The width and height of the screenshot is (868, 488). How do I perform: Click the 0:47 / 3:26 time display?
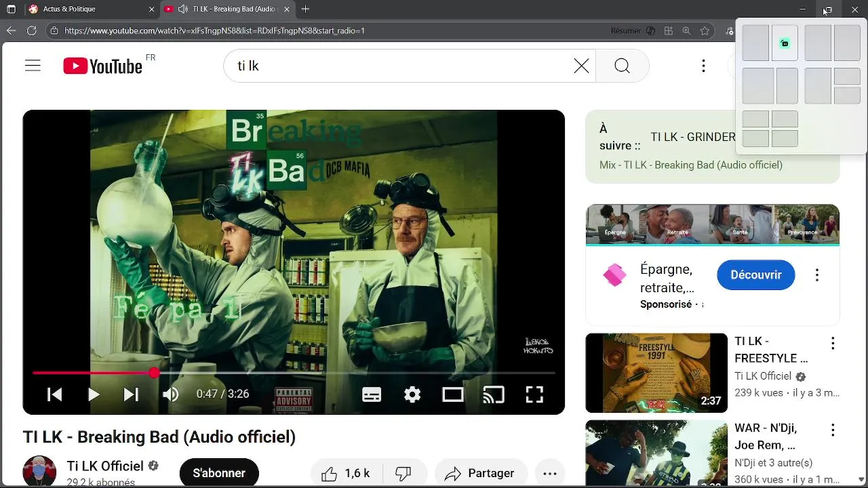(222, 394)
